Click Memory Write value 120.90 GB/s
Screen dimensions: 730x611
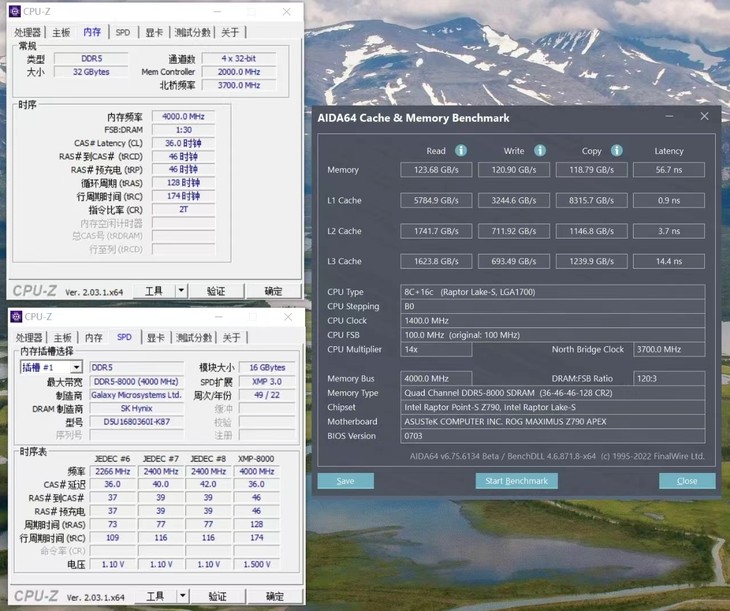pyautogui.click(x=514, y=170)
